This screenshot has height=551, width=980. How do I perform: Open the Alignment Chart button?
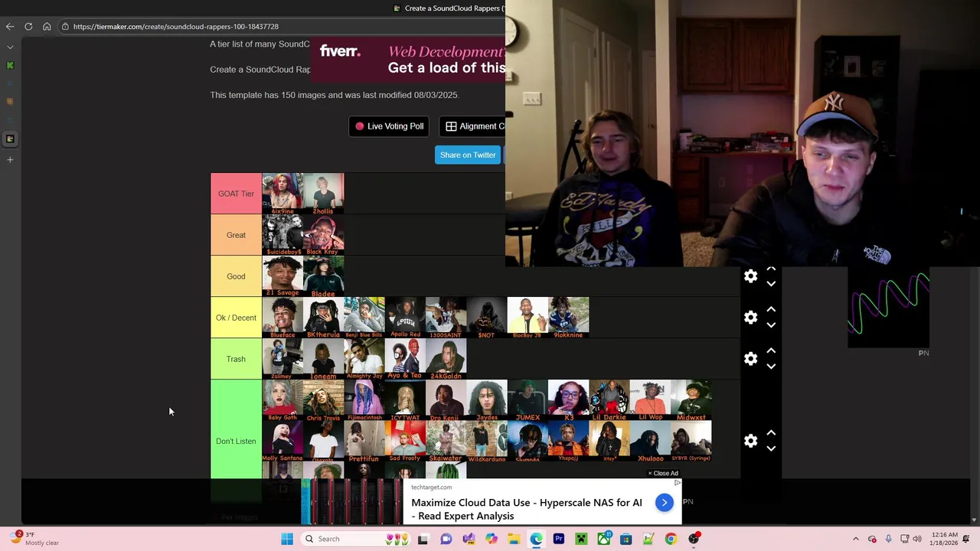tap(472, 126)
